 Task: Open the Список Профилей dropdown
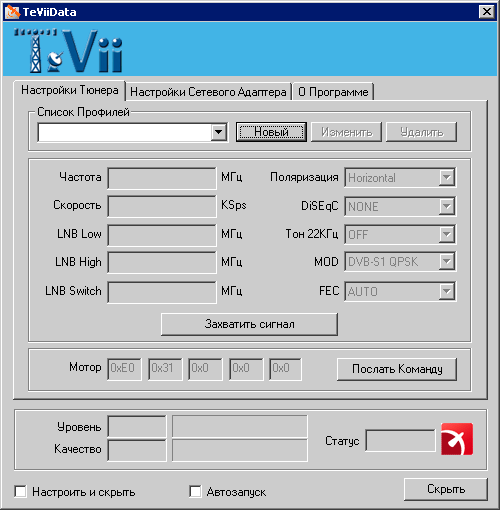pos(219,132)
